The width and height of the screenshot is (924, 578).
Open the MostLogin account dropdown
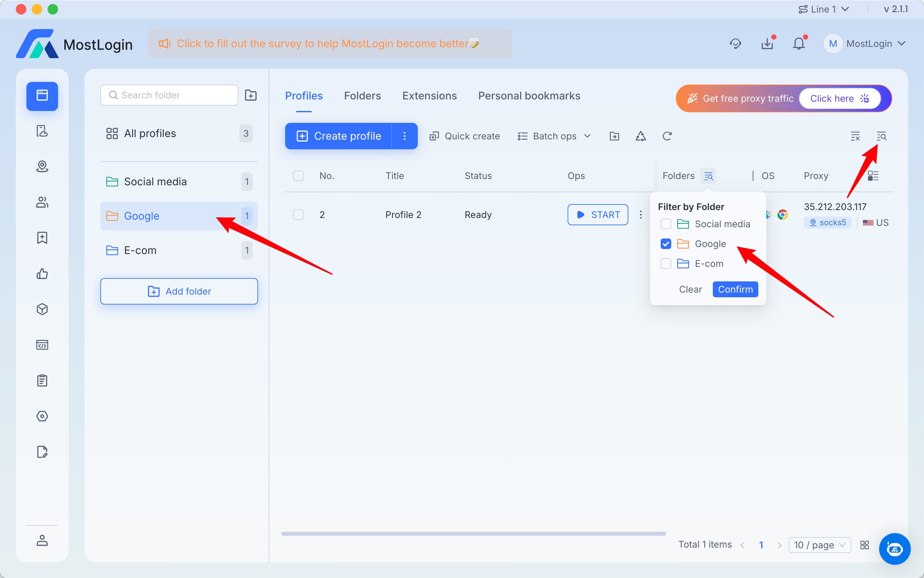[x=865, y=44]
